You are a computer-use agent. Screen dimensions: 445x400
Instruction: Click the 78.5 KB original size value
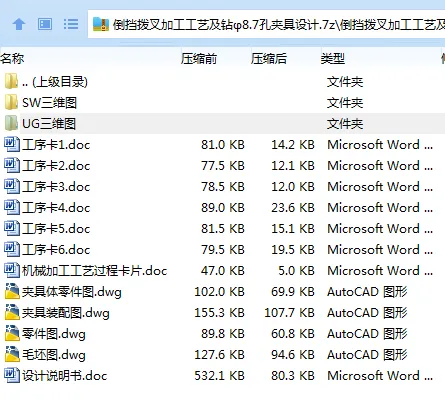pyautogui.click(x=223, y=187)
